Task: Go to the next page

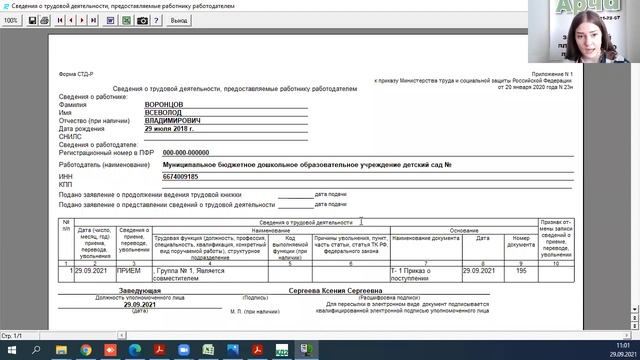Action: click(82, 20)
